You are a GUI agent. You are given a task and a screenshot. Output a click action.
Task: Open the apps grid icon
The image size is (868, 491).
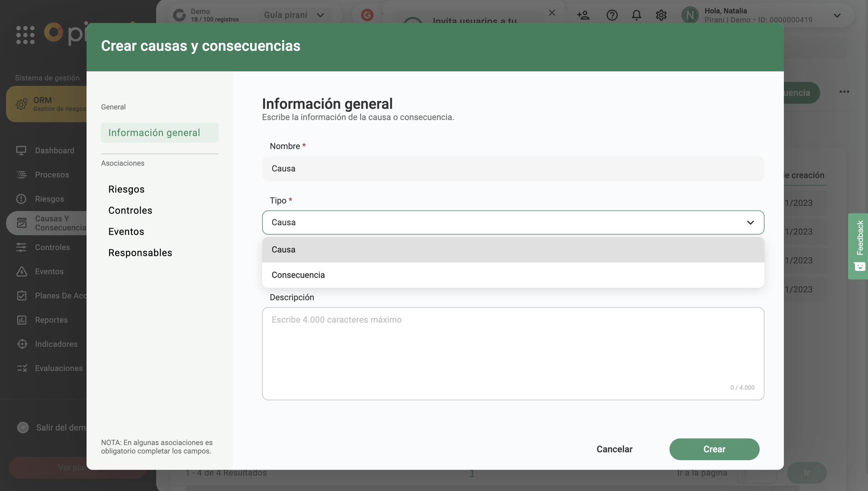(x=25, y=34)
